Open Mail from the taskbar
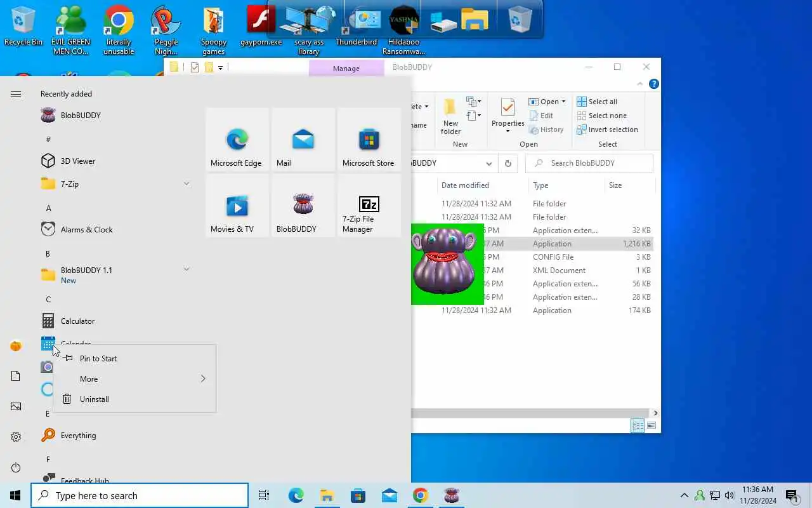Image resolution: width=812 pixels, height=508 pixels. tap(390, 495)
